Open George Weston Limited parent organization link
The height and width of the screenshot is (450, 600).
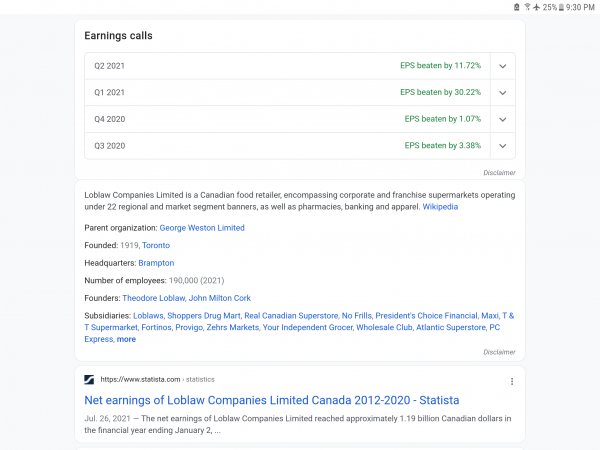(202, 228)
